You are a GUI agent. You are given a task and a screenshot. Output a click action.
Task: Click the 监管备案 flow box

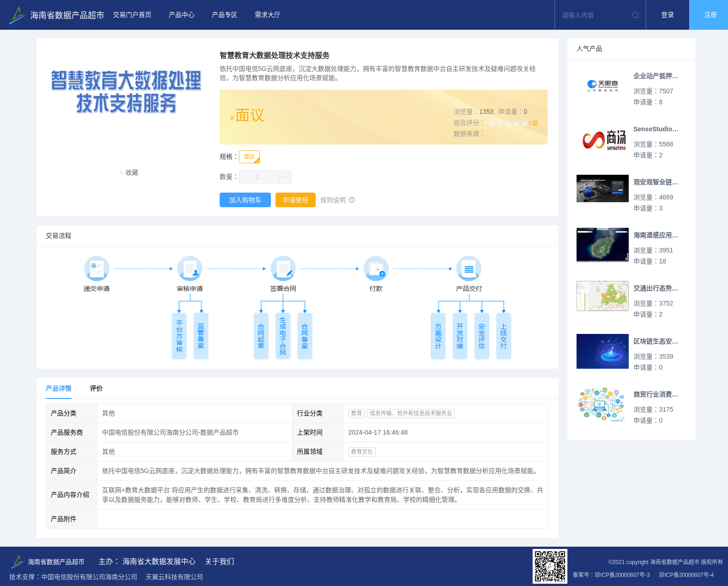(201, 336)
